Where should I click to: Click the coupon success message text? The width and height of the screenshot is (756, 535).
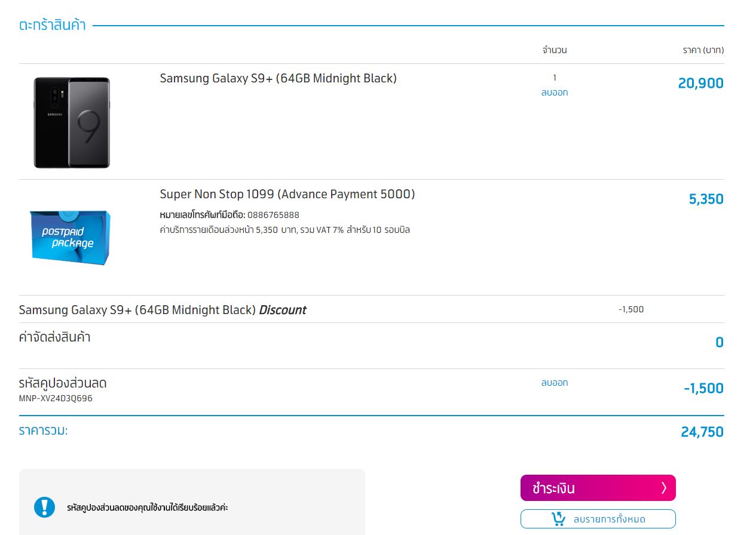[148, 508]
